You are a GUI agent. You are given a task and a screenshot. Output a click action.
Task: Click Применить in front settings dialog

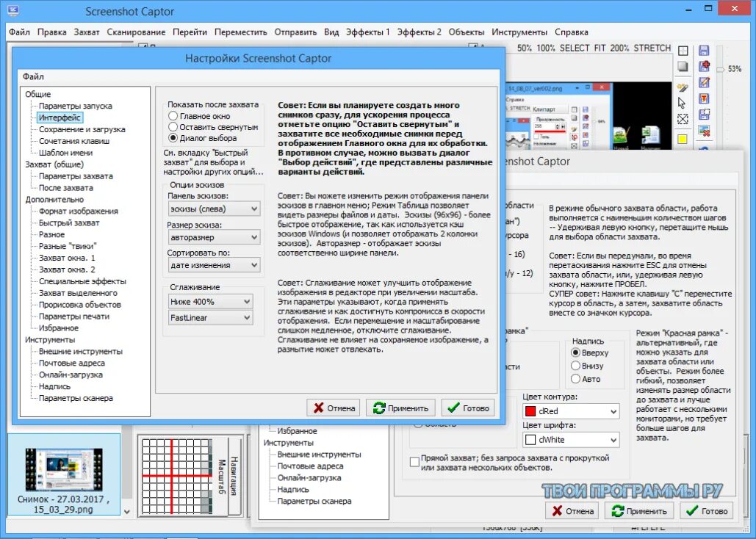coord(400,408)
